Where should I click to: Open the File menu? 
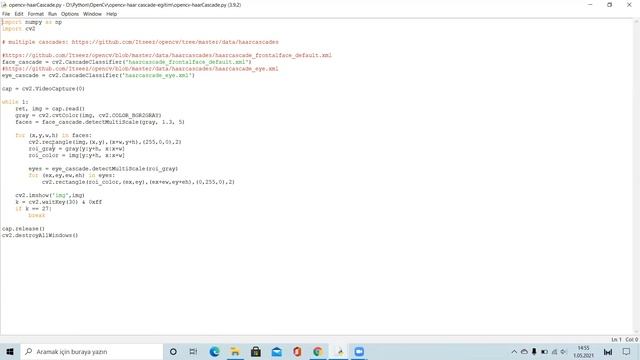click(x=6, y=14)
